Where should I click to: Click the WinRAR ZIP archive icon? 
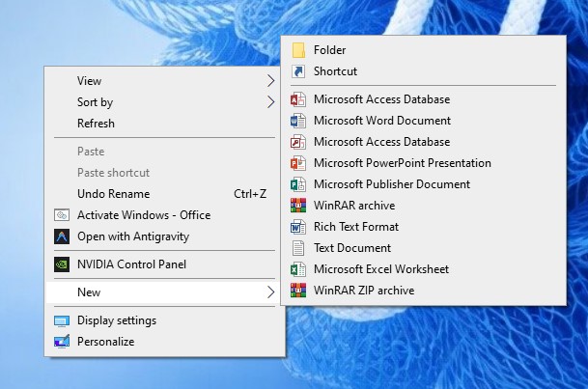click(x=298, y=291)
